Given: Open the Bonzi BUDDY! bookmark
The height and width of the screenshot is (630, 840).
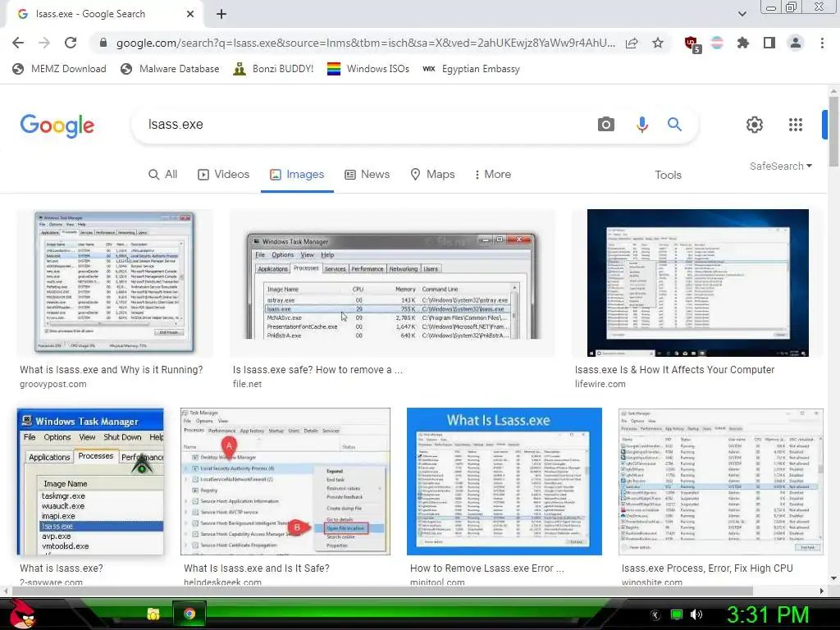Looking at the screenshot, I should coord(273,69).
